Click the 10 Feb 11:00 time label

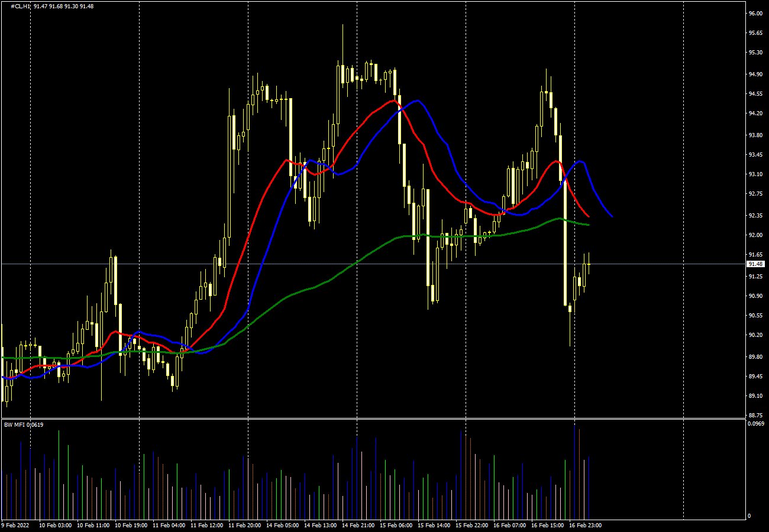(93, 525)
